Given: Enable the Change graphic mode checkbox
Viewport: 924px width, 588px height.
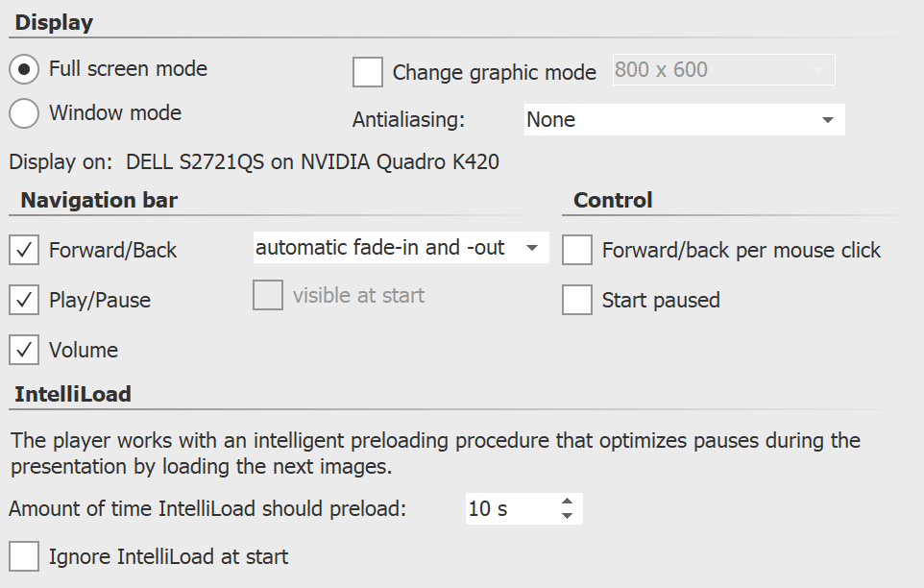Looking at the screenshot, I should pyautogui.click(x=369, y=72).
